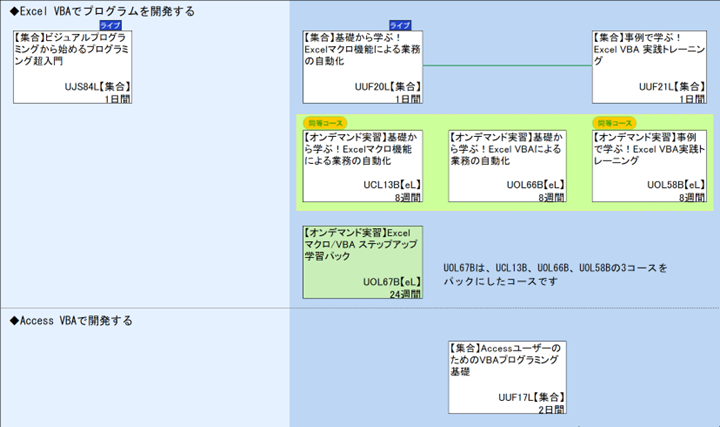Click the ライブ badge above the UUF20L course
Viewport: 720px width, 427px height.
[400, 26]
